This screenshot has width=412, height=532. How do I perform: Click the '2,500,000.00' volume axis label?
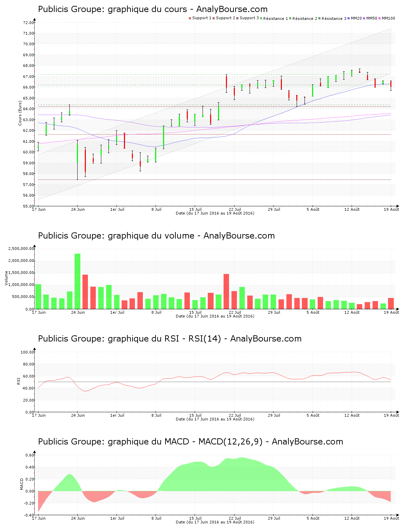21,248
